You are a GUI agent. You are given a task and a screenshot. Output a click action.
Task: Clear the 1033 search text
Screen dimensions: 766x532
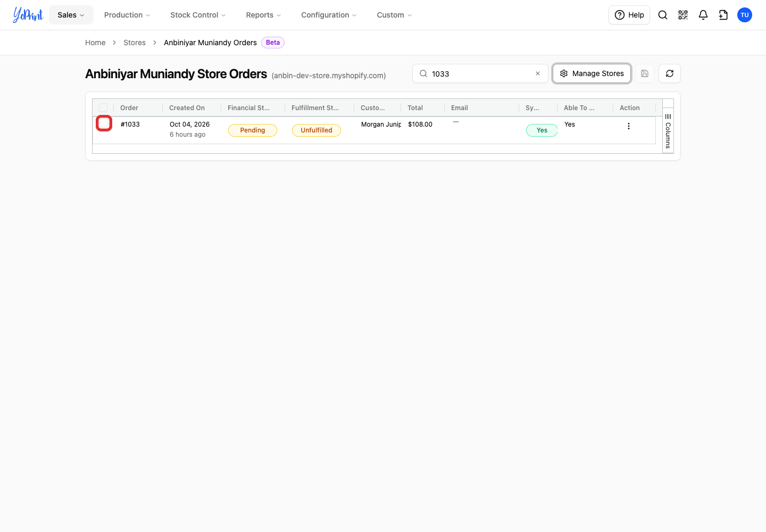(x=538, y=73)
